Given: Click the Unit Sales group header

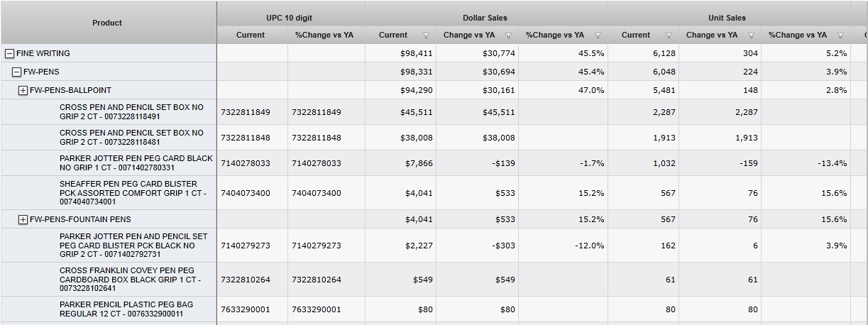Looking at the screenshot, I should [727, 18].
